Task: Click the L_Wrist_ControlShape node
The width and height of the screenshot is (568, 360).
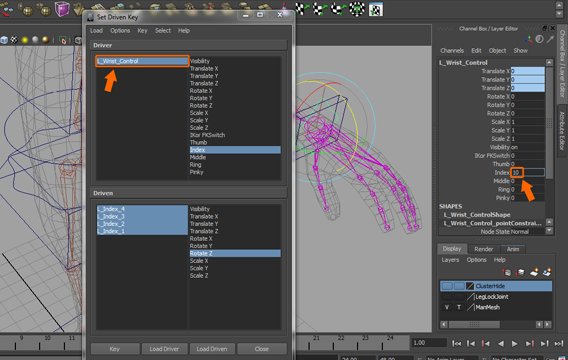Action: coord(477,215)
